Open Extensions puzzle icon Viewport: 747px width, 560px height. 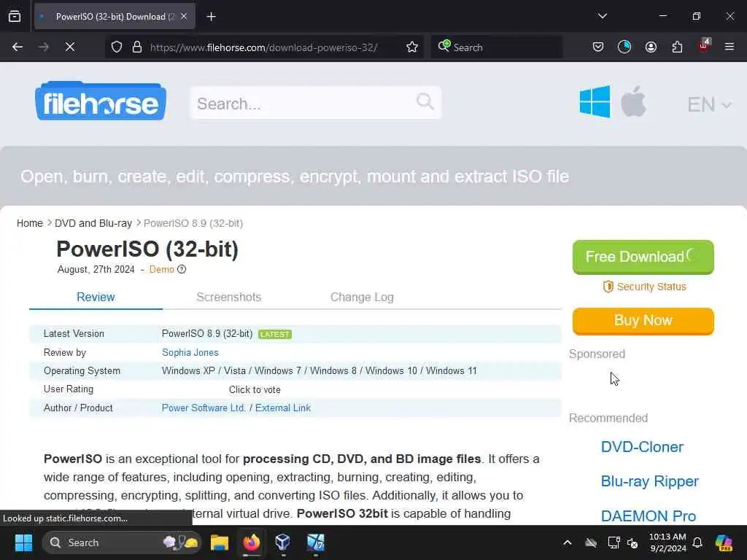tap(677, 47)
